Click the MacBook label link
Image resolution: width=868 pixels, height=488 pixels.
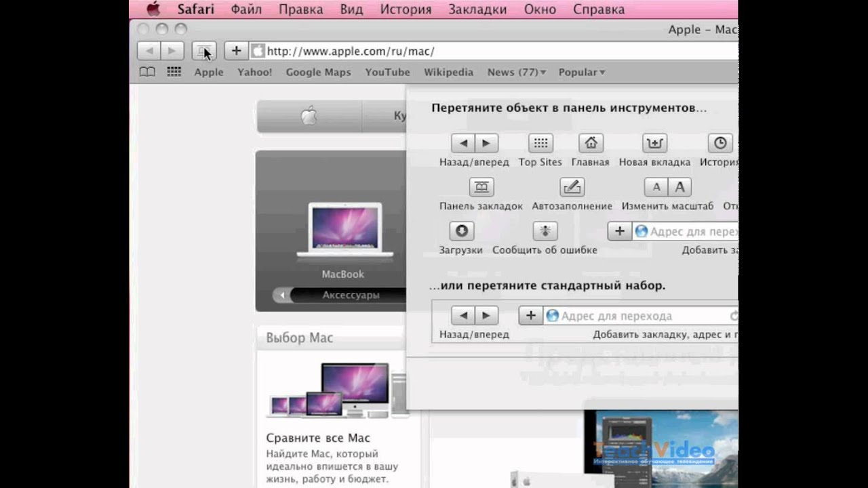click(x=343, y=274)
